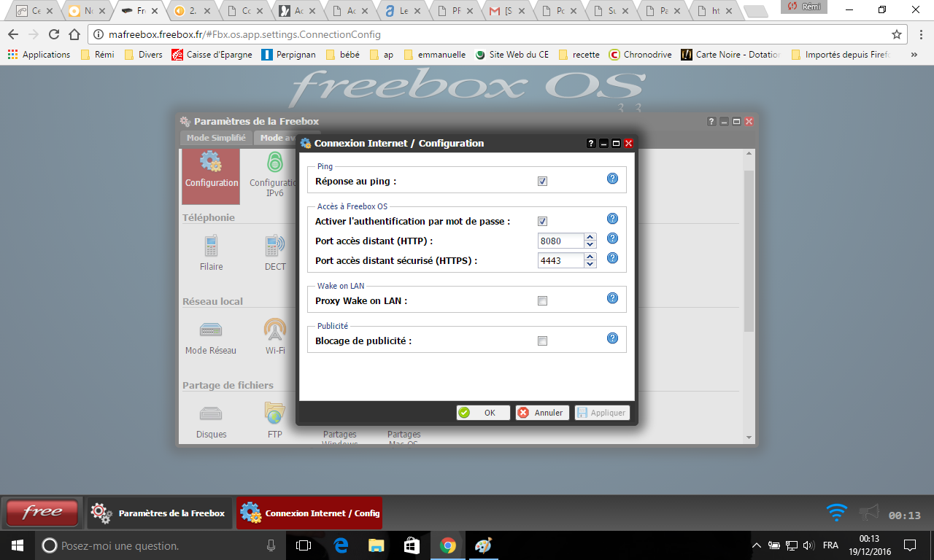Click the Freebox OS Wi-Fi status icon
The width and height of the screenshot is (934, 560).
point(837,513)
